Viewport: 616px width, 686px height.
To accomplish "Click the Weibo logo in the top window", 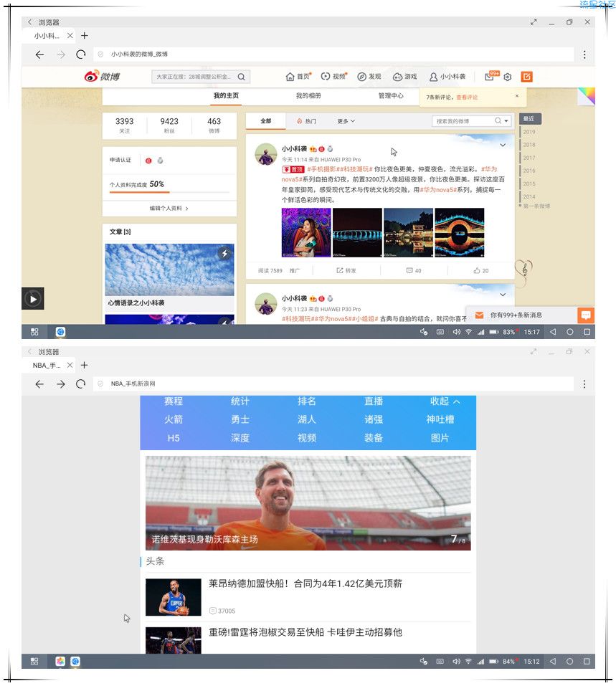I will pyautogui.click(x=102, y=77).
